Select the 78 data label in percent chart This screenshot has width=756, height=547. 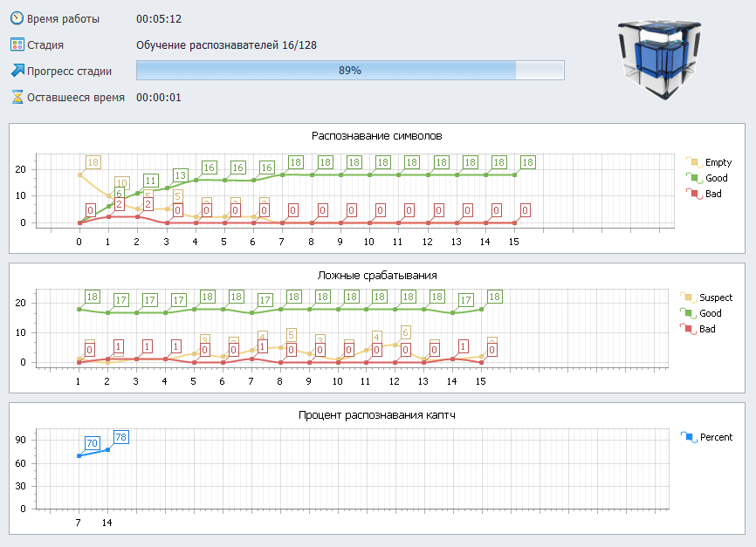(x=121, y=437)
